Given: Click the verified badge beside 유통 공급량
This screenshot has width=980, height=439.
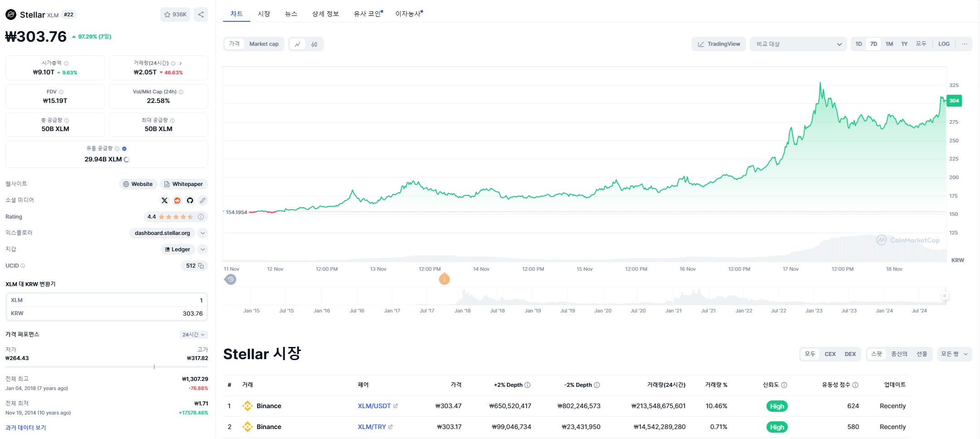Looking at the screenshot, I should (124, 149).
